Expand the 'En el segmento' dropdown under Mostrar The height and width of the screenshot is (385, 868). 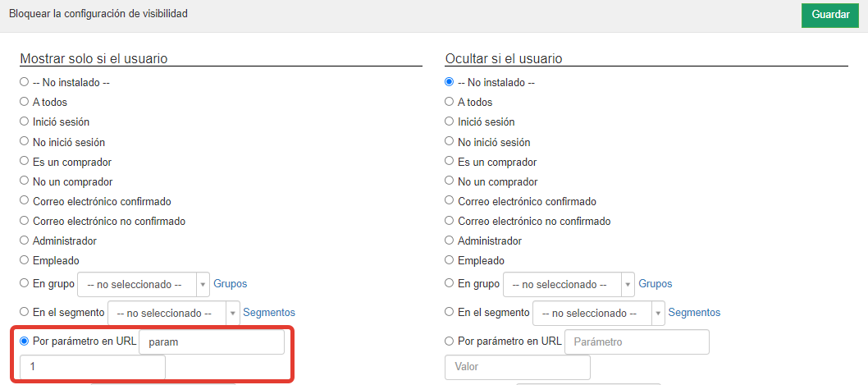pyautogui.click(x=174, y=313)
